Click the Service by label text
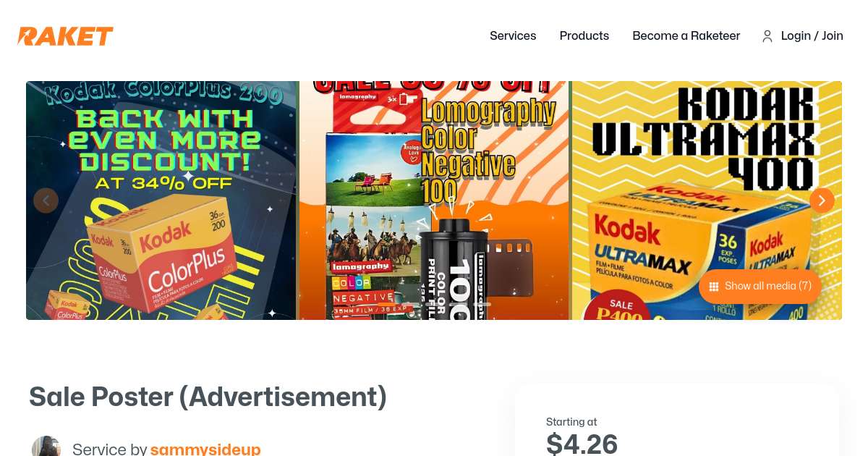 pyautogui.click(x=110, y=449)
